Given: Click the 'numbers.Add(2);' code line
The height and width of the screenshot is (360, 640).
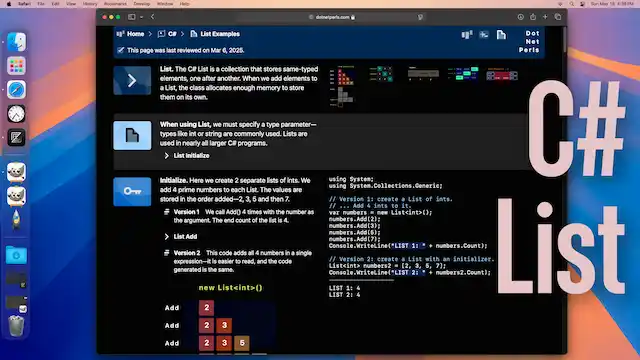Looking at the screenshot, I should pyautogui.click(x=354, y=219).
